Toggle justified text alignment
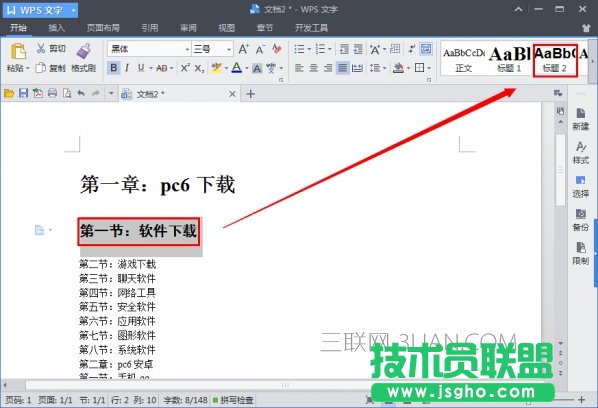Image resolution: width=598 pixels, height=408 pixels. coord(342,68)
